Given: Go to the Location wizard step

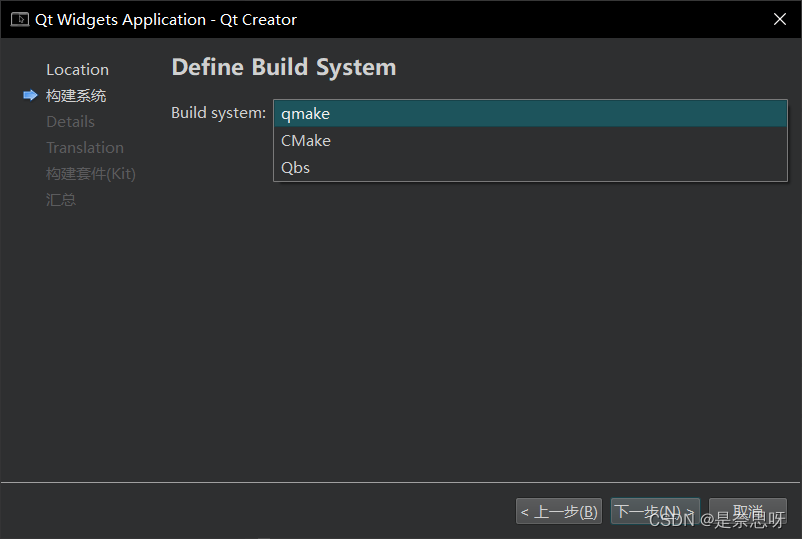Looking at the screenshot, I should pos(77,70).
